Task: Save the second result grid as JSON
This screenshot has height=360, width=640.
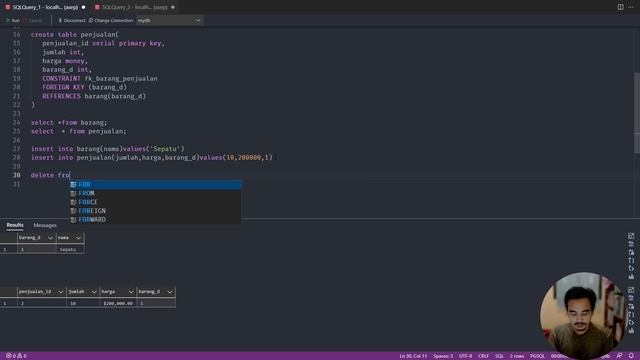Action: 631,315
